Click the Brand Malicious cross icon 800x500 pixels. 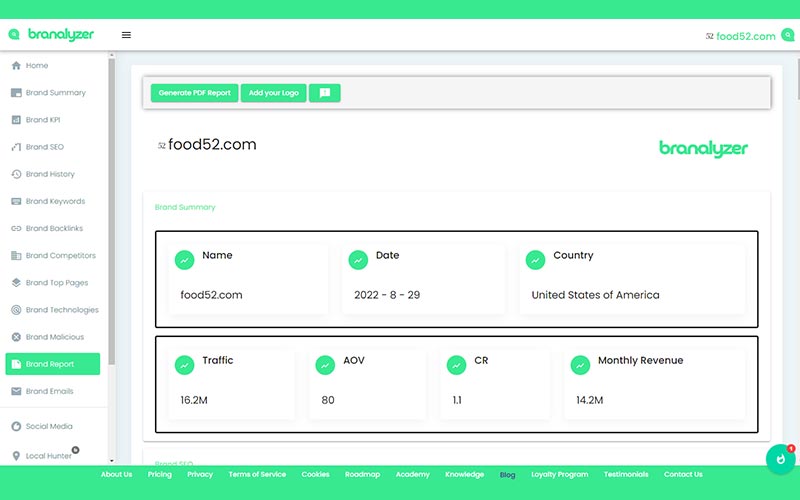pos(16,337)
